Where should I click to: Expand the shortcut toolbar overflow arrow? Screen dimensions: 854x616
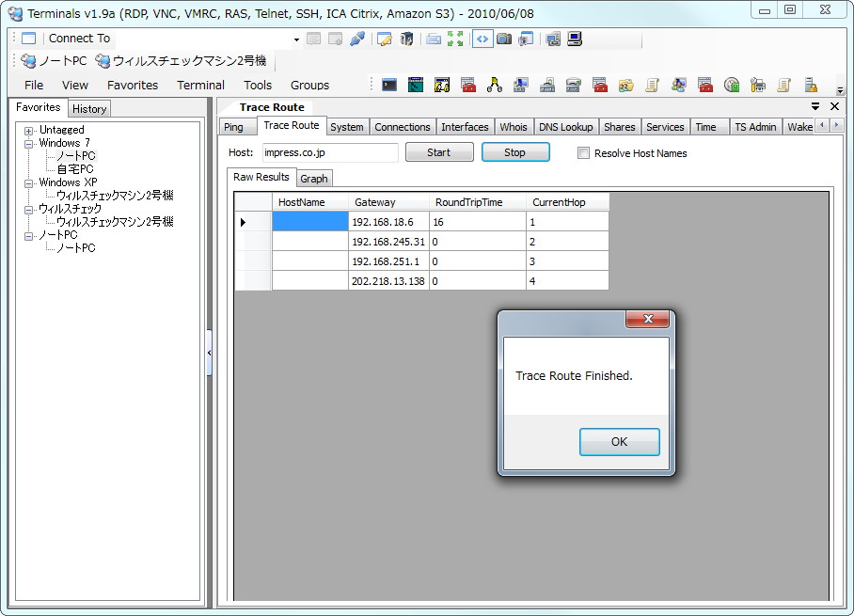point(840,90)
